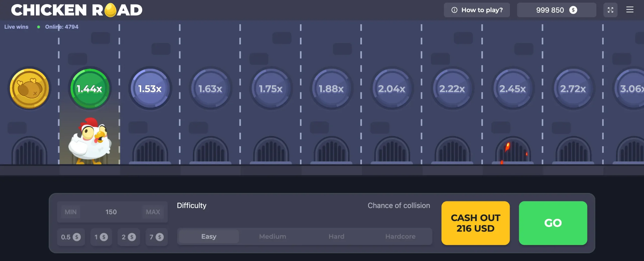Cash out 216 USD
The image size is (644, 261).
tap(475, 223)
